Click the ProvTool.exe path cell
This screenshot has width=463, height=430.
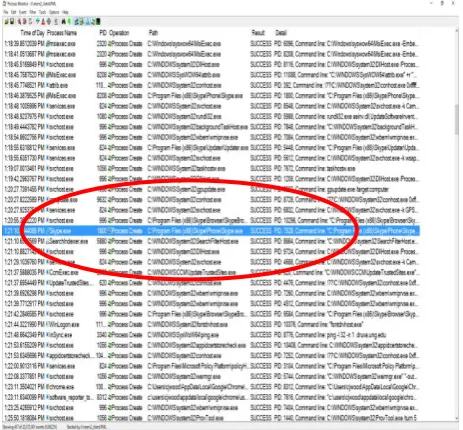pos(186,418)
